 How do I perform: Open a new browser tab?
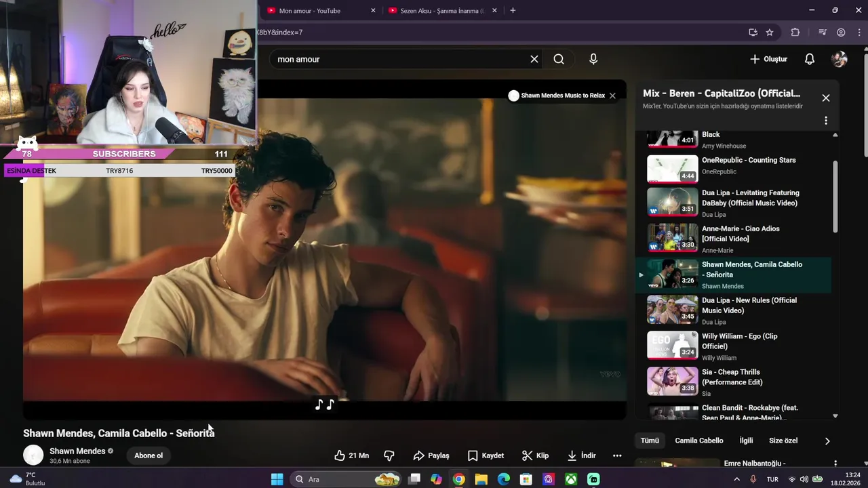pyautogui.click(x=513, y=10)
